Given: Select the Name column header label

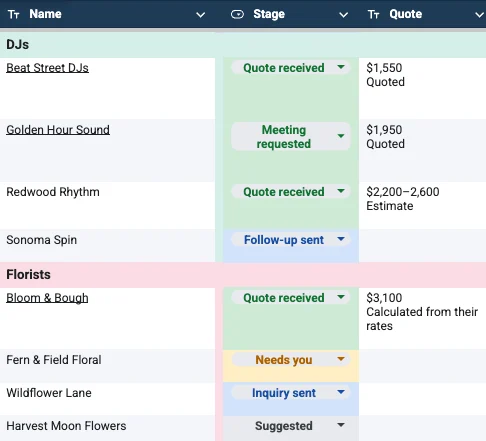Looking at the screenshot, I should tap(45, 14).
